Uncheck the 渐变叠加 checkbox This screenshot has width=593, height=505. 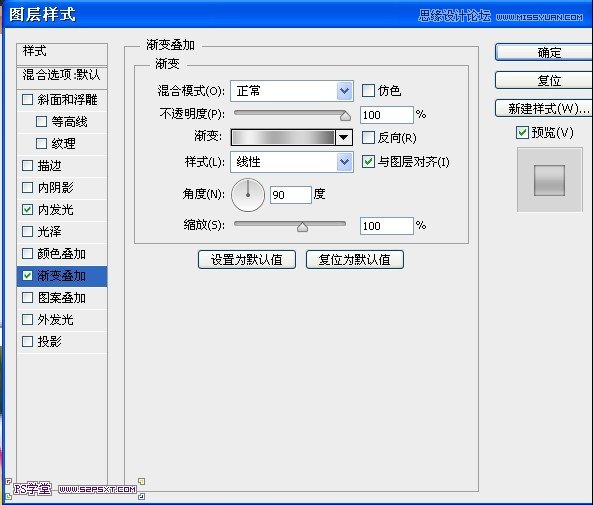27,275
